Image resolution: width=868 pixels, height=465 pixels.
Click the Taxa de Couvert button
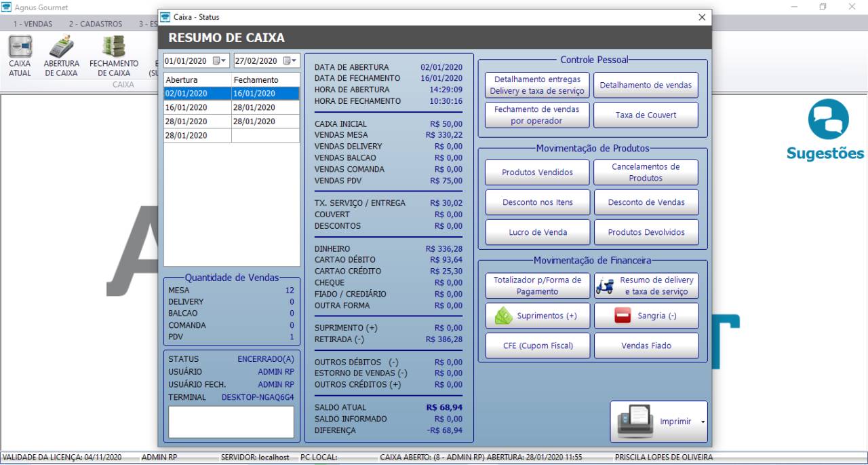pyautogui.click(x=646, y=115)
